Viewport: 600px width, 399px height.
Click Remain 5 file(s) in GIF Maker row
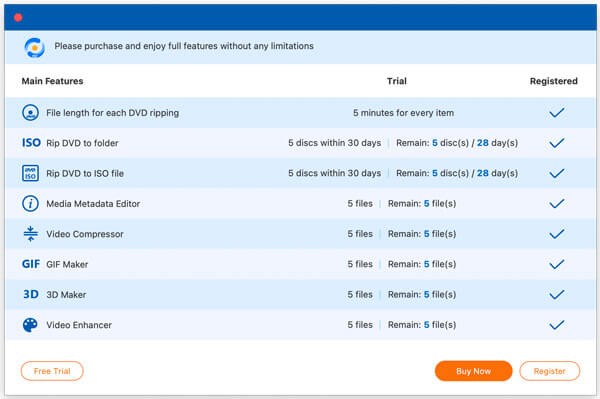point(422,264)
